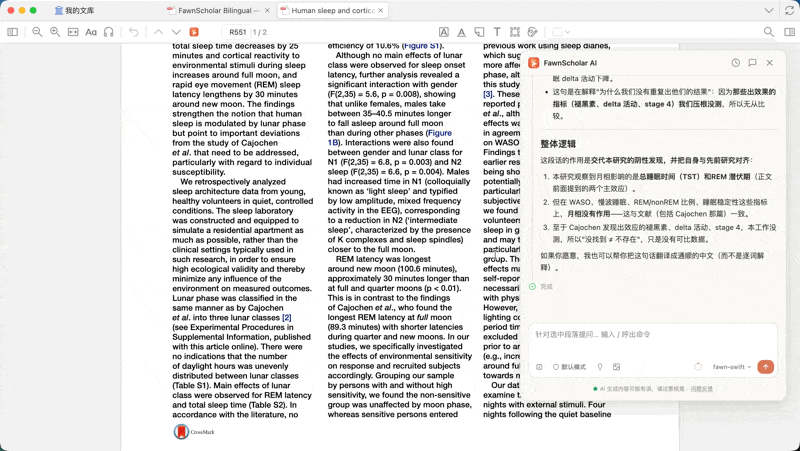
Task: Click the token usage circle indicator
Action: pos(697,367)
